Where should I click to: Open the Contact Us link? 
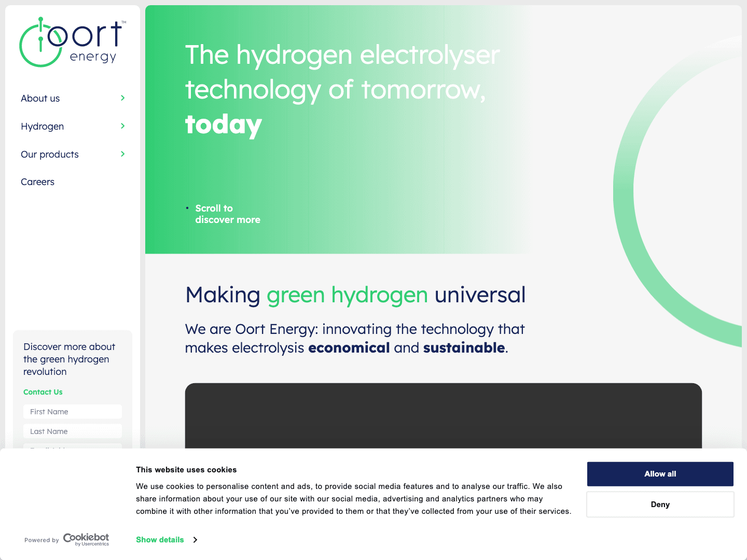(x=43, y=392)
